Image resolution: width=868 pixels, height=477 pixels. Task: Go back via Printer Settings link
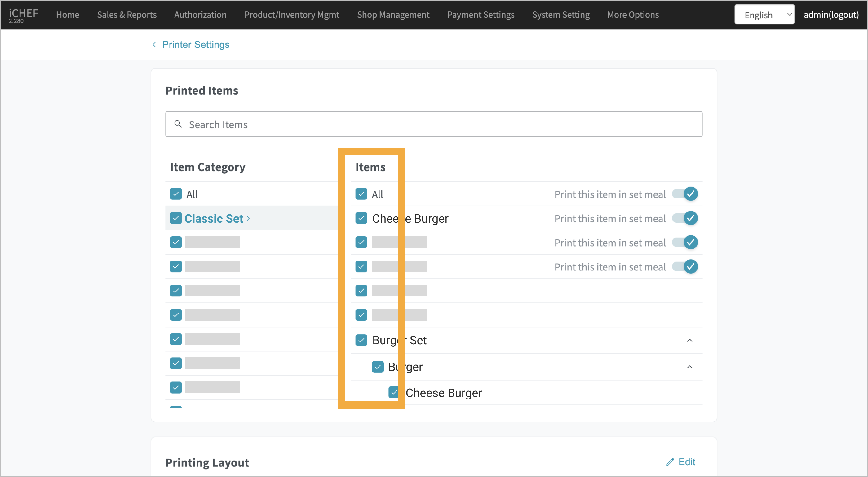pyautogui.click(x=195, y=44)
